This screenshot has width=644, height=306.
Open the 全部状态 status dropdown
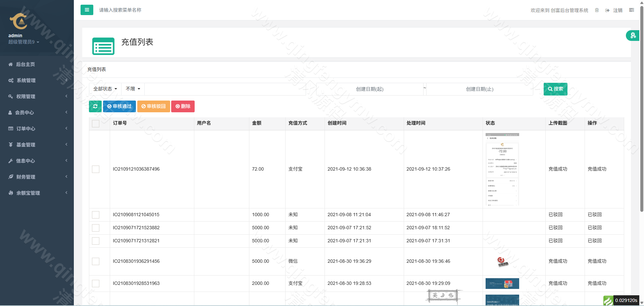(x=105, y=89)
